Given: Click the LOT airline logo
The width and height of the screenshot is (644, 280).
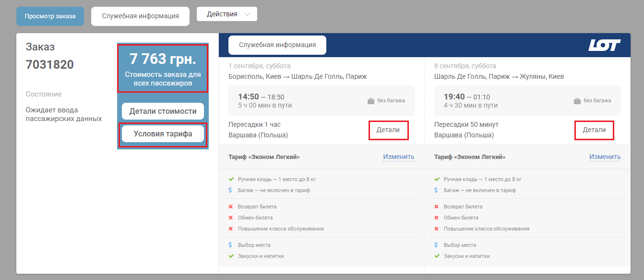Looking at the screenshot, I should 604,46.
